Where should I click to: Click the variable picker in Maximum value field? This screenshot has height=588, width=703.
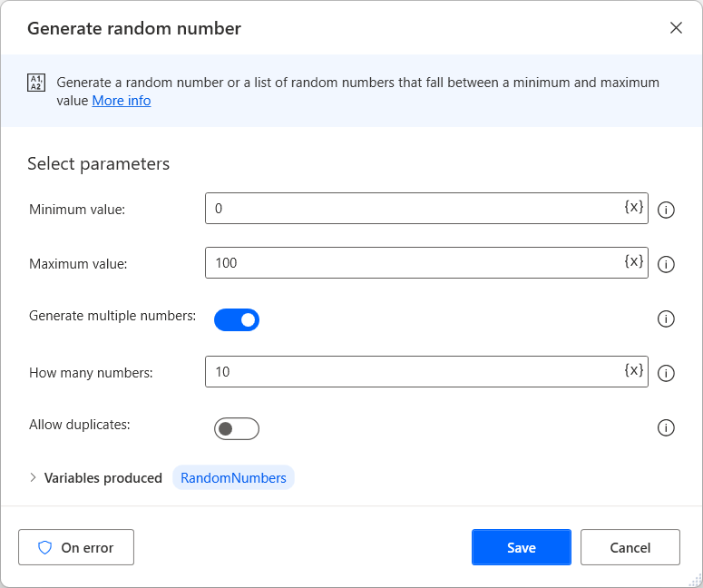[x=633, y=262]
